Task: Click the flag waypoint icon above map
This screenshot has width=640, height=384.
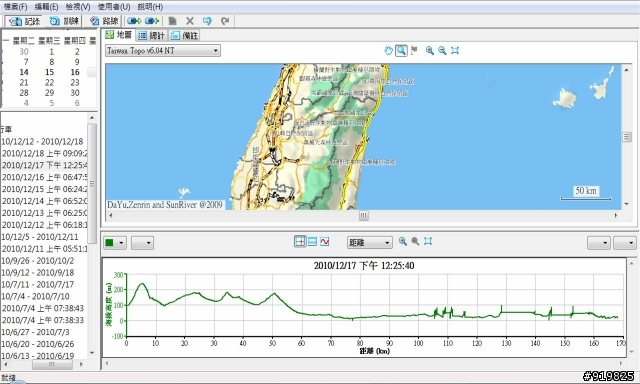Action: (x=414, y=51)
